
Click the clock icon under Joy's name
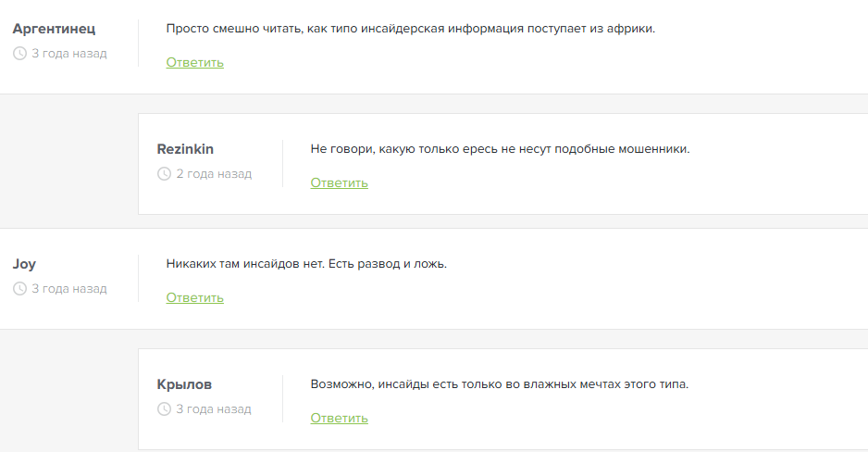(x=19, y=289)
